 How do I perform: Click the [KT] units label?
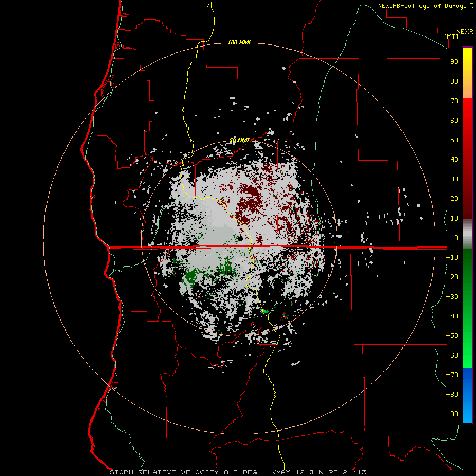[452, 36]
